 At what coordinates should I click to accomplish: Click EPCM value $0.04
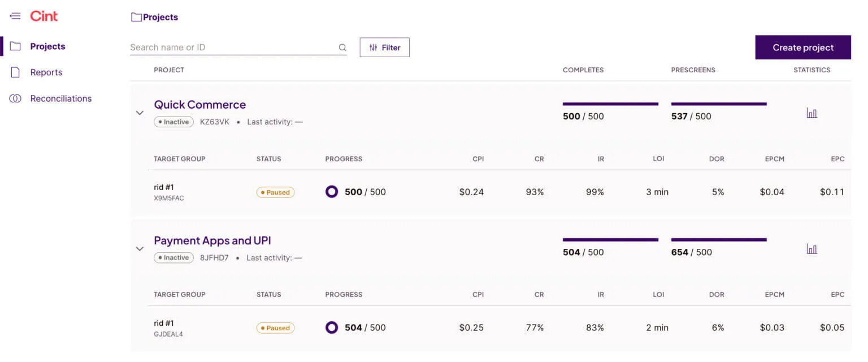coord(772,192)
